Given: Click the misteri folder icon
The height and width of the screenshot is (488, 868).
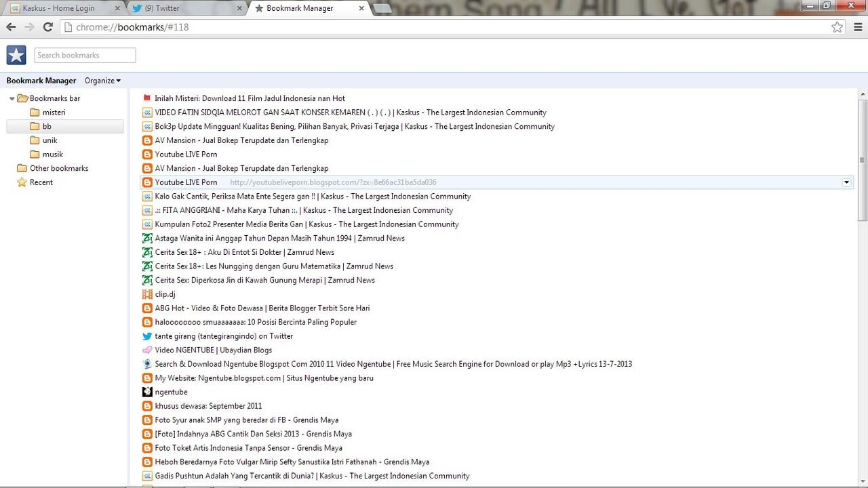Looking at the screenshot, I should (35, 113).
